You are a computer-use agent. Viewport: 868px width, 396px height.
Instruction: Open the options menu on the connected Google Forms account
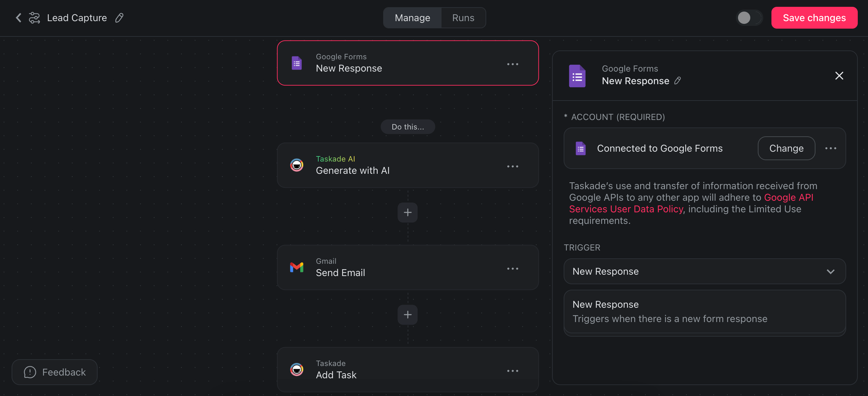pyautogui.click(x=831, y=148)
